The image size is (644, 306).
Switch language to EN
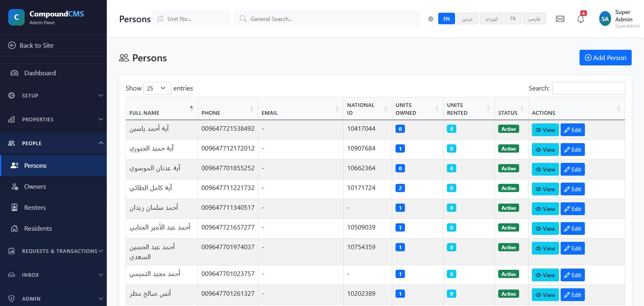click(446, 19)
